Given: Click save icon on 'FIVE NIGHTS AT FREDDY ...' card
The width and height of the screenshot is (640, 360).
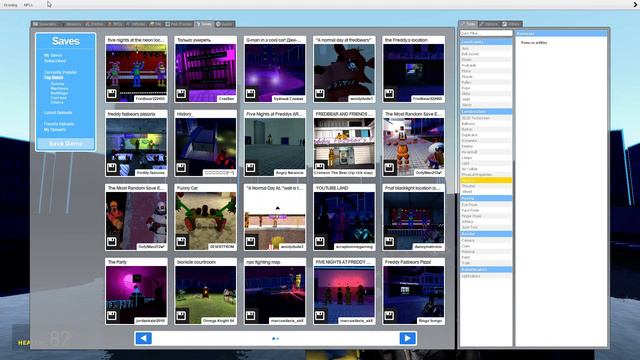Looking at the screenshot, I should pos(320,315).
